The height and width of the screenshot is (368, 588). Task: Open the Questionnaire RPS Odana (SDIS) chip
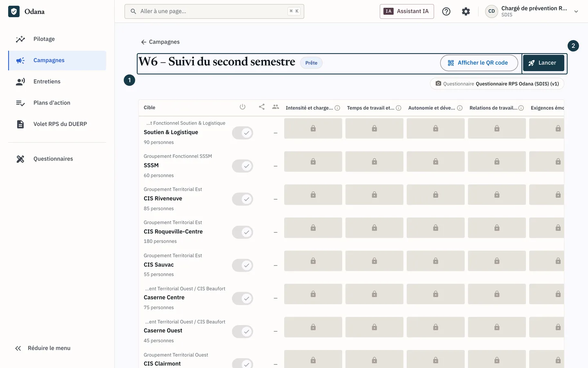(497, 83)
